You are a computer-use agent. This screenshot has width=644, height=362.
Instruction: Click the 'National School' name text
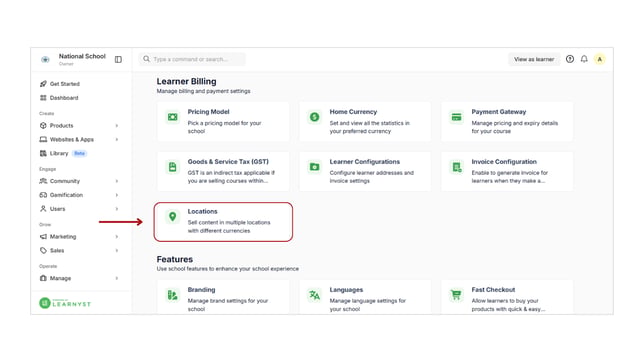pyautogui.click(x=82, y=56)
